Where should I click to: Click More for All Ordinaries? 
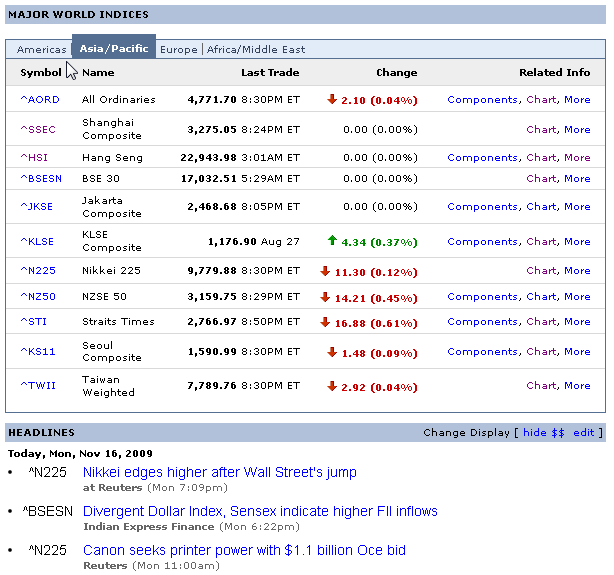(x=577, y=100)
